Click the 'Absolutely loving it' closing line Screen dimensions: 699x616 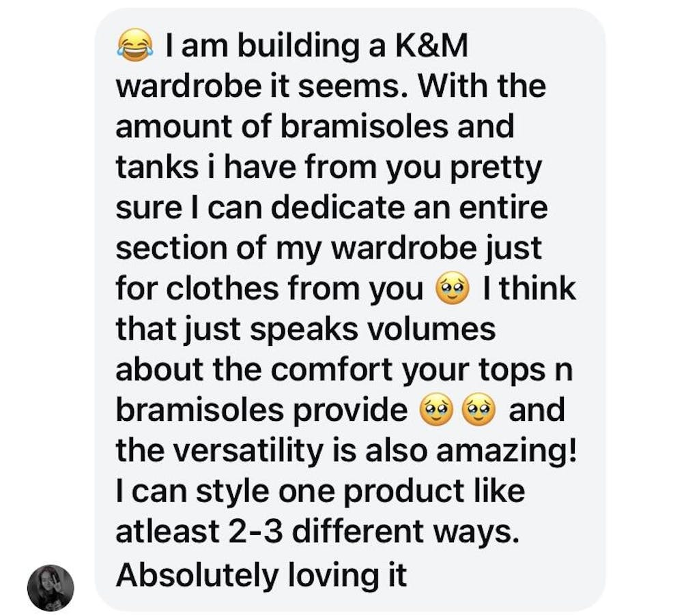[x=261, y=574]
